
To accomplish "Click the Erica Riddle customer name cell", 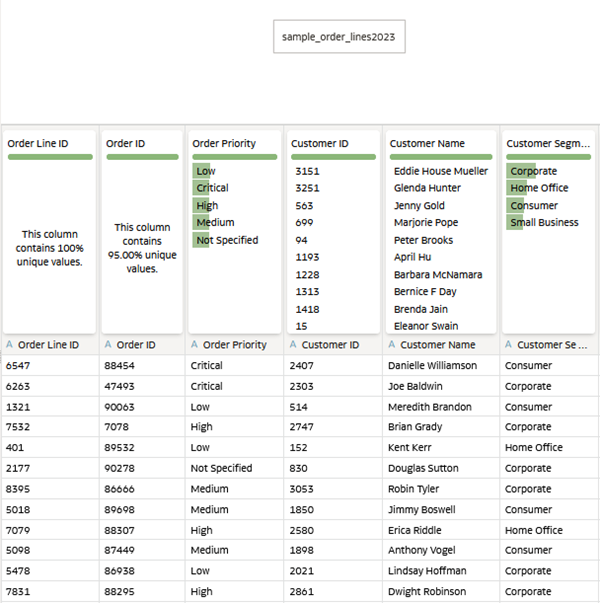I will click(441, 530).
